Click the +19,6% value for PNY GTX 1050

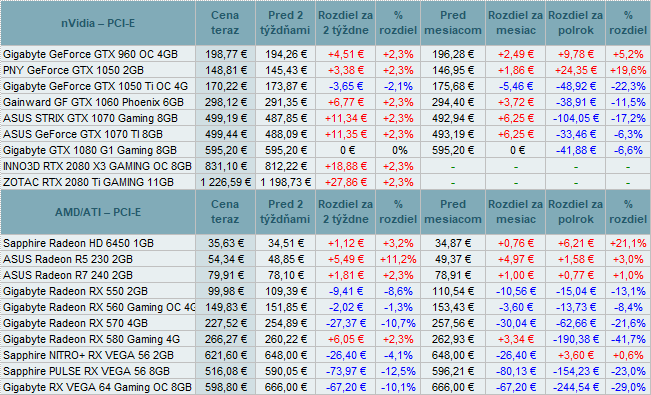pos(628,70)
